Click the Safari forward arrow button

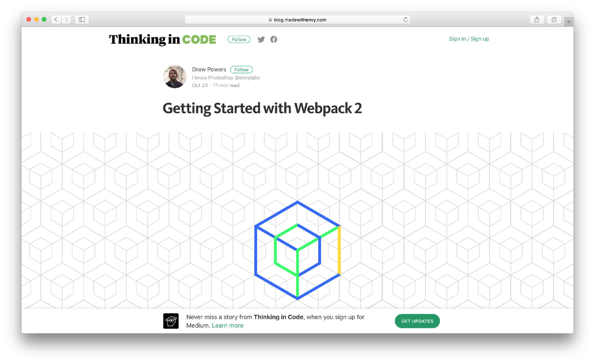pos(66,20)
